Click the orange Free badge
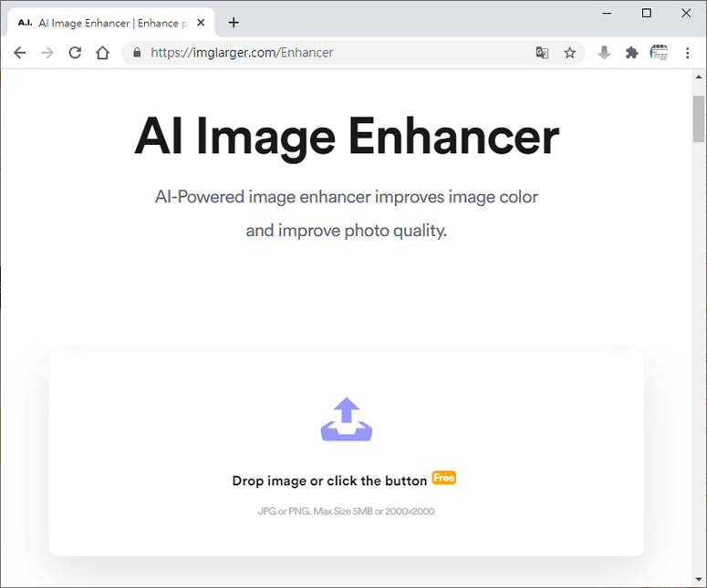This screenshot has height=588, width=707. click(444, 478)
